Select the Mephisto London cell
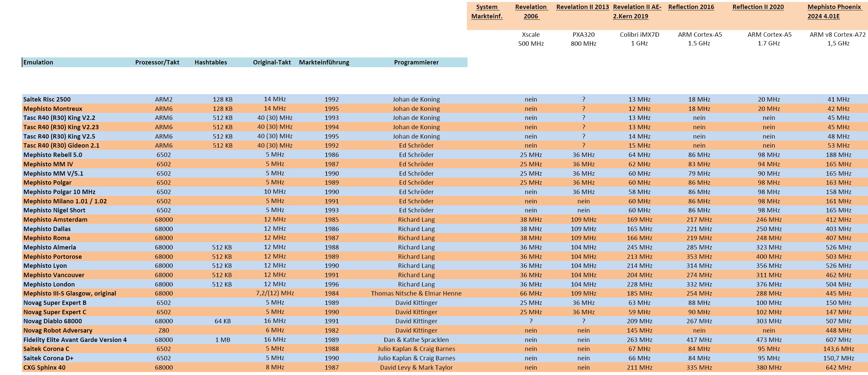The width and height of the screenshot is (868, 375). pyautogui.click(x=49, y=285)
